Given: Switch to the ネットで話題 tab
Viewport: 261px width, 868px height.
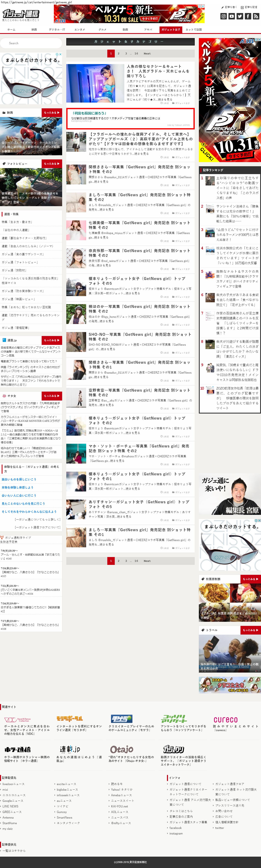Looking at the screenshot, I should coord(193,30).
